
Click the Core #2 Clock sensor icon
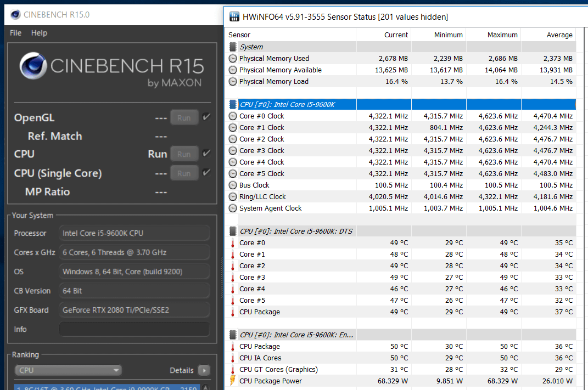[x=233, y=139]
